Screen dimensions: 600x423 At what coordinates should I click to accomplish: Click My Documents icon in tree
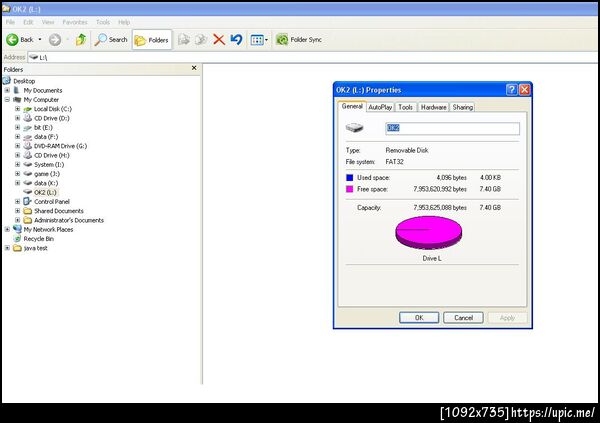[x=17, y=90]
